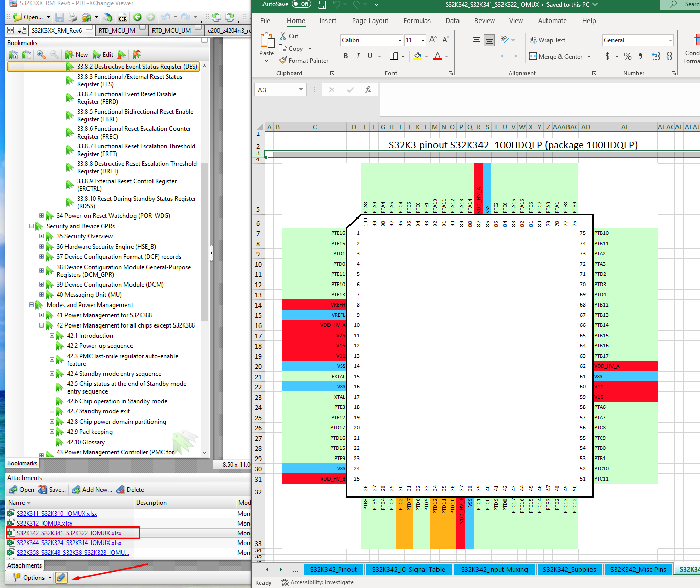Open the red Font Color swatch button
The height and width of the screenshot is (588, 700).
click(437, 56)
